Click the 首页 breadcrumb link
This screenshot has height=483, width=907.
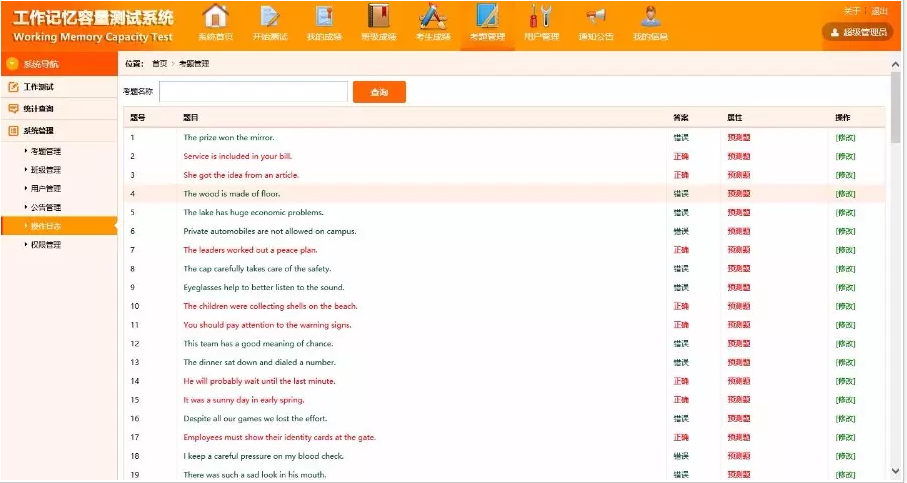pos(160,64)
